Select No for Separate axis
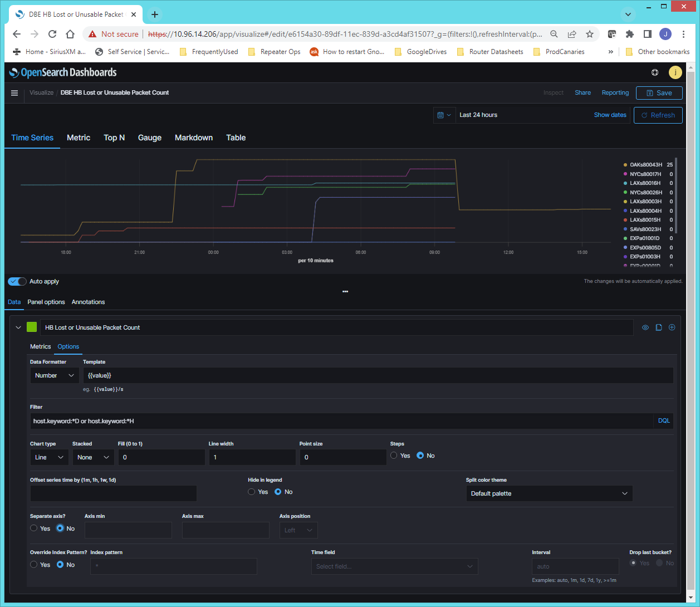 click(x=60, y=528)
